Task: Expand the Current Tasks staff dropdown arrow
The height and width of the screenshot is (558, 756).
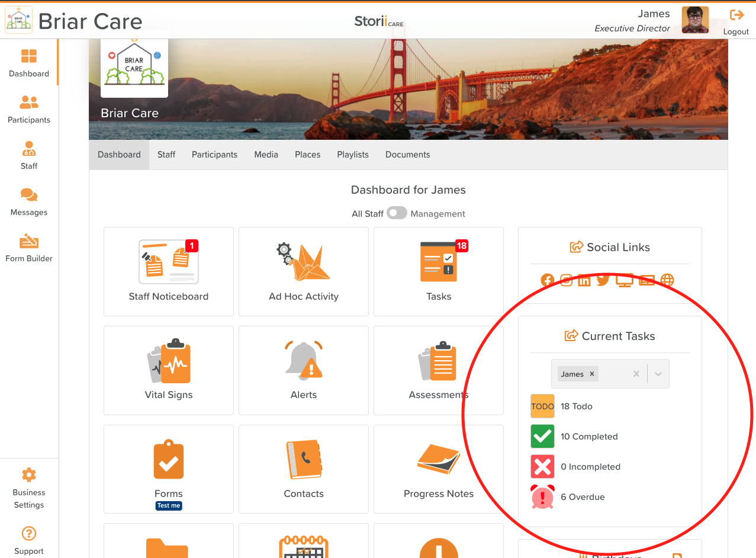Action: (658, 374)
